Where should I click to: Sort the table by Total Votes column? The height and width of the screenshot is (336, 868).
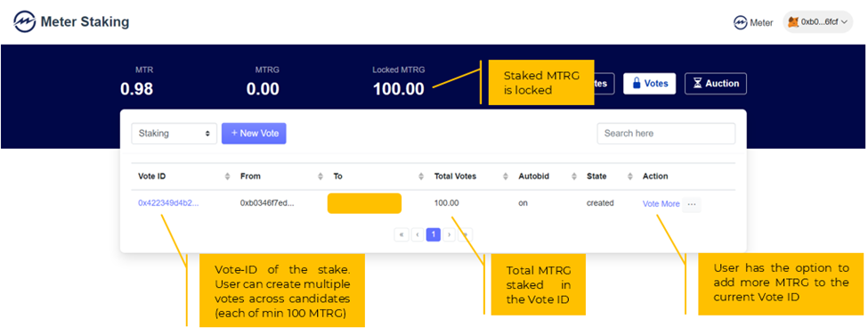[506, 176]
